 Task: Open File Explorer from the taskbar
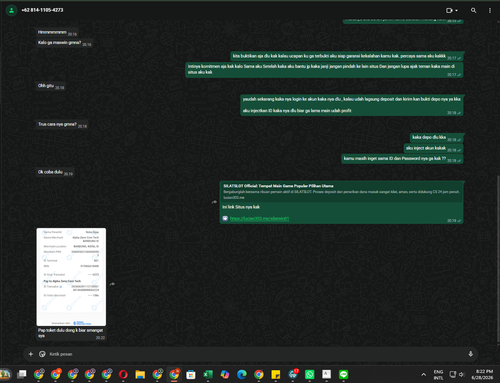point(140,374)
